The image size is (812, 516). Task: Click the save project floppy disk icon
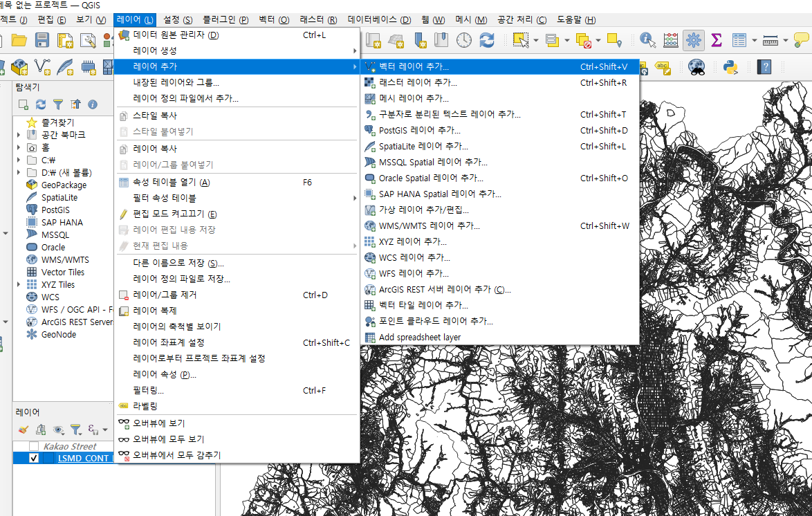coord(42,40)
